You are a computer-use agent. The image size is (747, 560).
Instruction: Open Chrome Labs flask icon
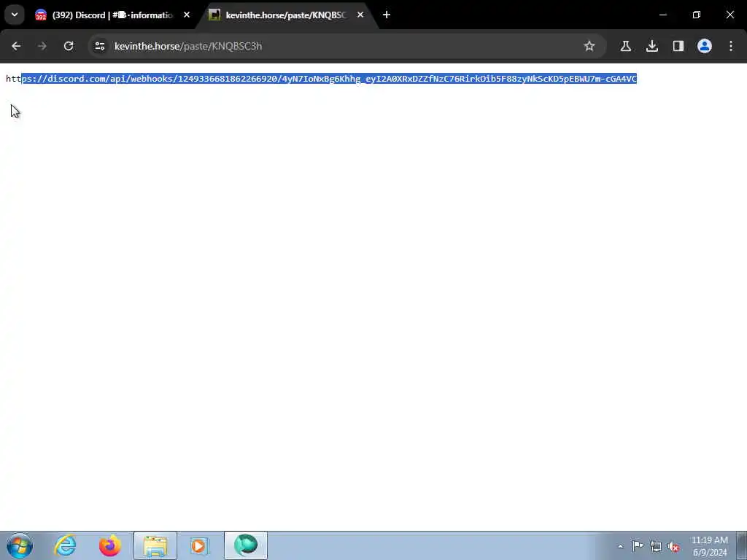[625, 46]
